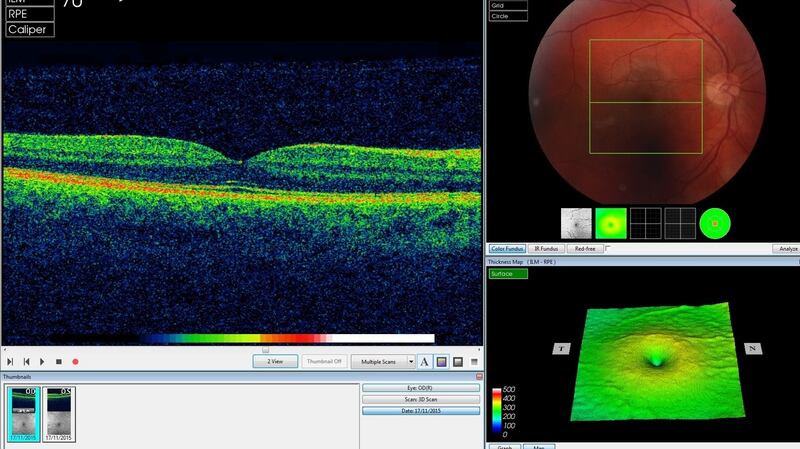Image resolution: width=800 pixels, height=449 pixels.
Task: Enable the Circle overlay on fundus
Action: pyautogui.click(x=508, y=16)
